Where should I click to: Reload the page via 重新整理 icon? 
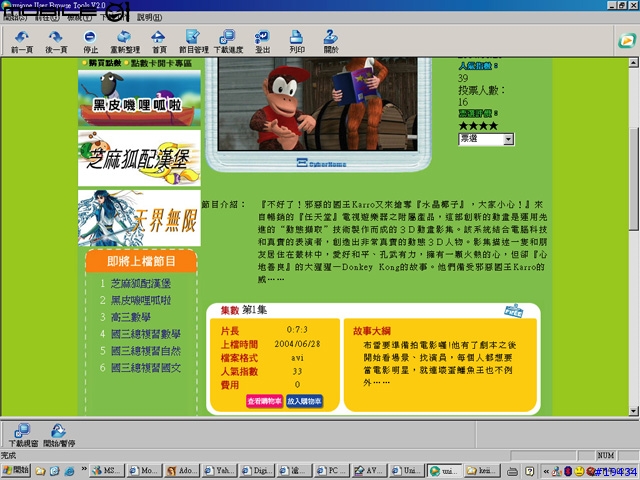coord(125,41)
